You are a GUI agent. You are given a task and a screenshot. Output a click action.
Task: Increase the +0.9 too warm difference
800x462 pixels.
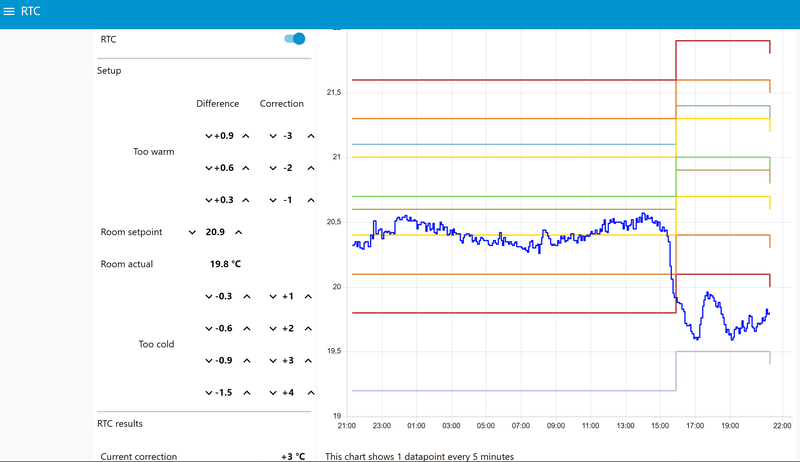245,136
